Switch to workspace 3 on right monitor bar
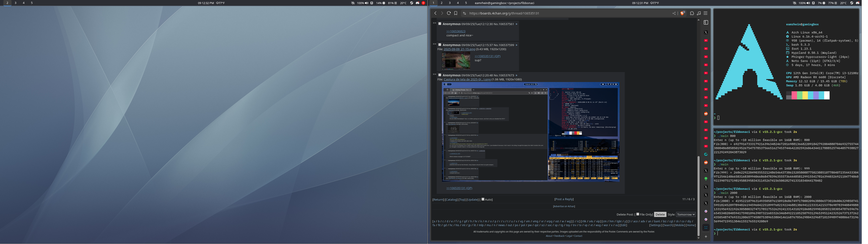Viewport: 868px width, 244px height. [450, 3]
